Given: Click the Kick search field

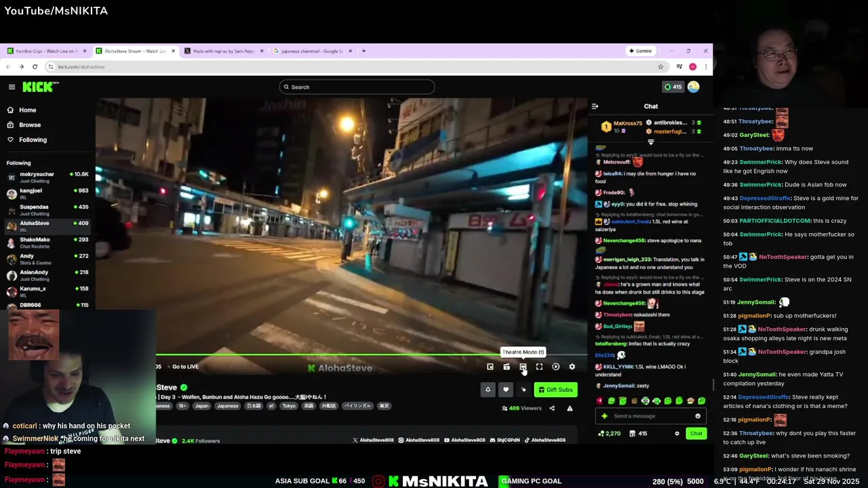Looking at the screenshot, I should [357, 87].
